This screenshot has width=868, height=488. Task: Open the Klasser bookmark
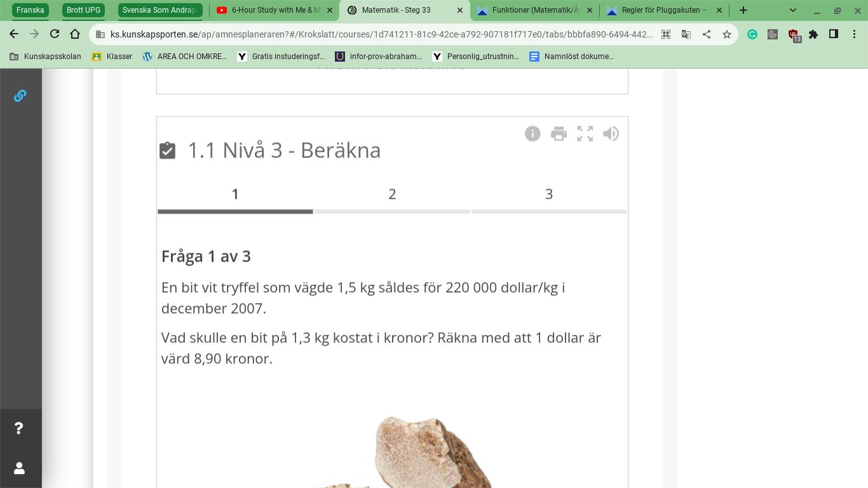point(112,57)
